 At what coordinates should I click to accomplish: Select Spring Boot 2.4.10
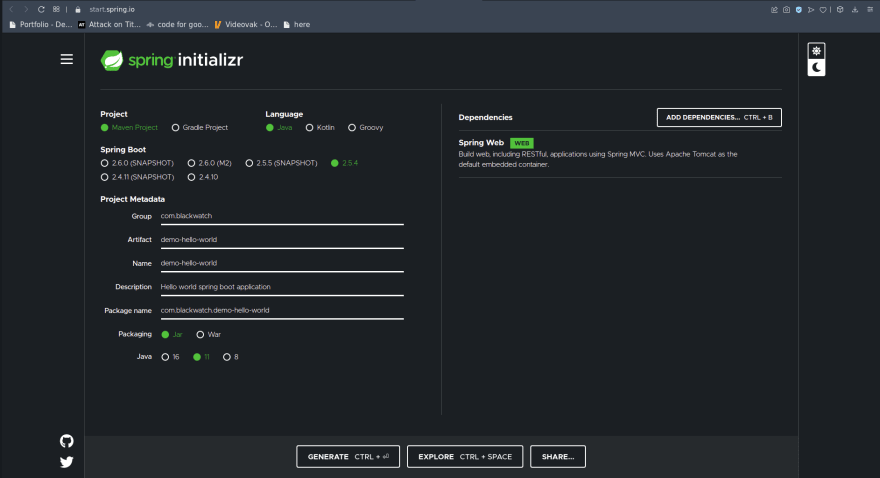pos(203,177)
